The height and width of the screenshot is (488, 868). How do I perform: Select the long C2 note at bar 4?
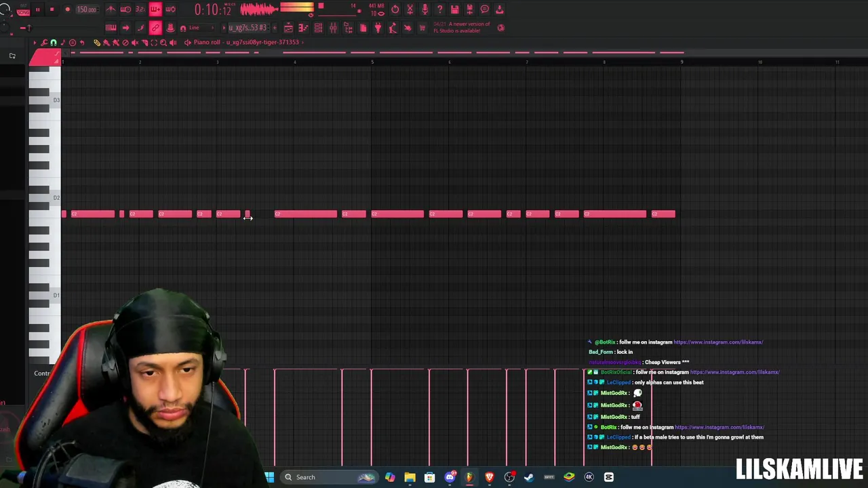(305, 214)
